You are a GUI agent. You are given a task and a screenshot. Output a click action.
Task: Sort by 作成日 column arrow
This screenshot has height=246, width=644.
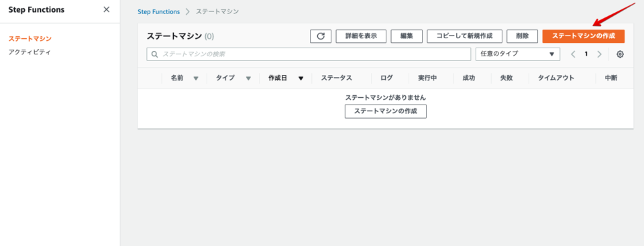pos(301,78)
